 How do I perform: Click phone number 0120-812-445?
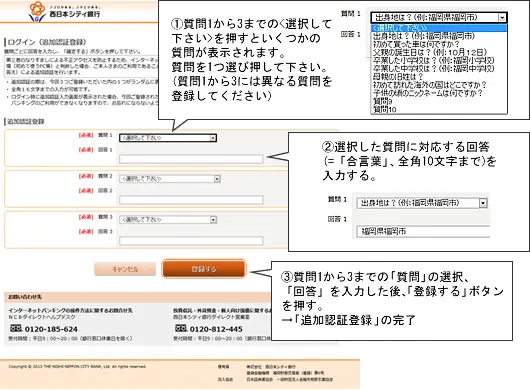(x=216, y=329)
